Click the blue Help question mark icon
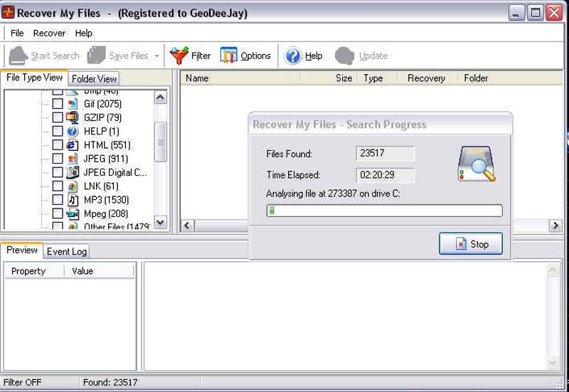Image resolution: width=569 pixels, height=392 pixels. [x=293, y=56]
